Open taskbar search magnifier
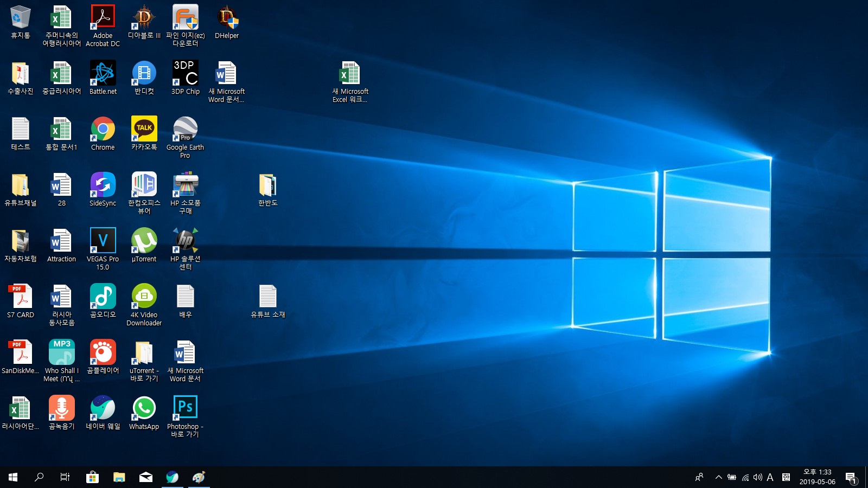 39,477
